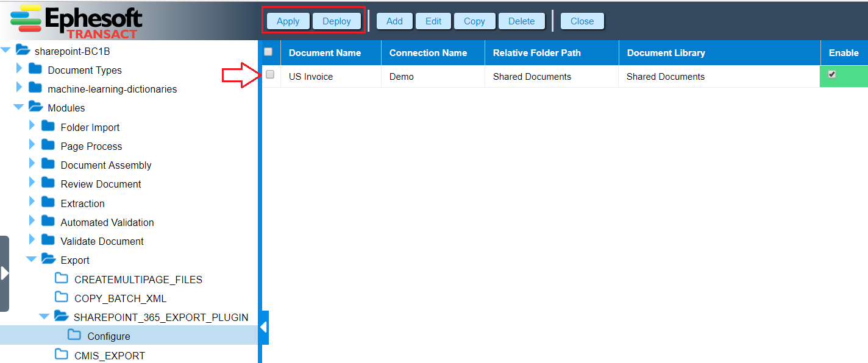This screenshot has height=363, width=868.
Task: Select the Document Types tree label
Action: tap(85, 70)
